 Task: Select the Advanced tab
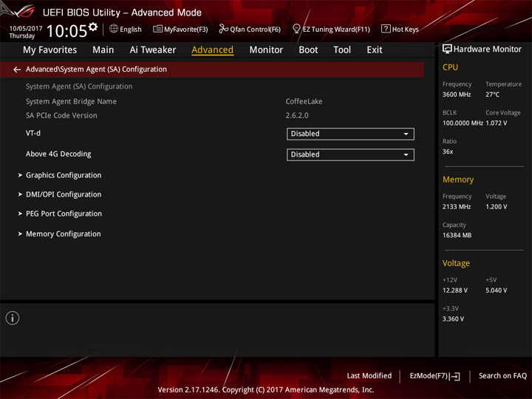click(x=212, y=50)
